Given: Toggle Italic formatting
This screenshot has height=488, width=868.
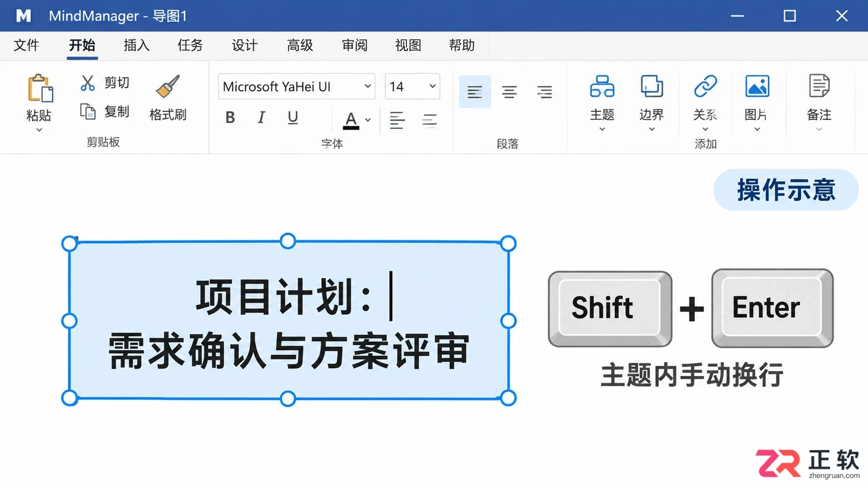Looking at the screenshot, I should click(262, 117).
